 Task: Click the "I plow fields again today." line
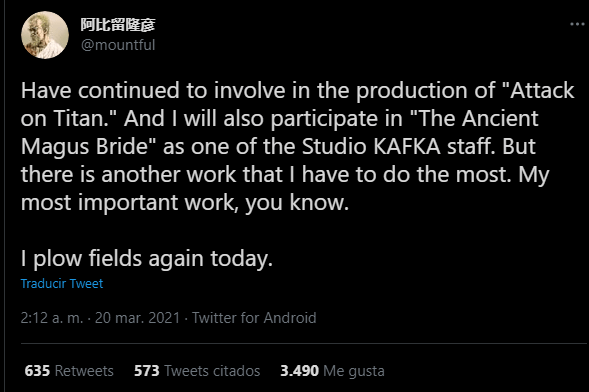point(146,259)
